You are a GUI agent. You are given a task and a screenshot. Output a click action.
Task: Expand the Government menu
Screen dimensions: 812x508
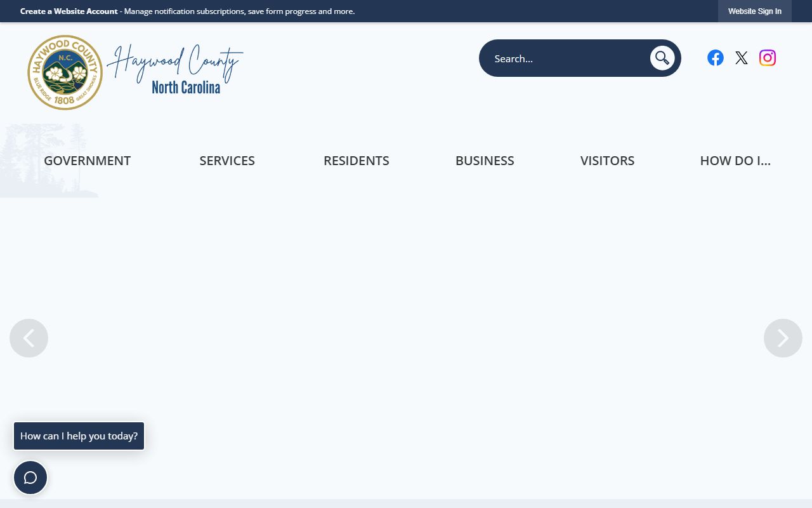pyautogui.click(x=87, y=161)
